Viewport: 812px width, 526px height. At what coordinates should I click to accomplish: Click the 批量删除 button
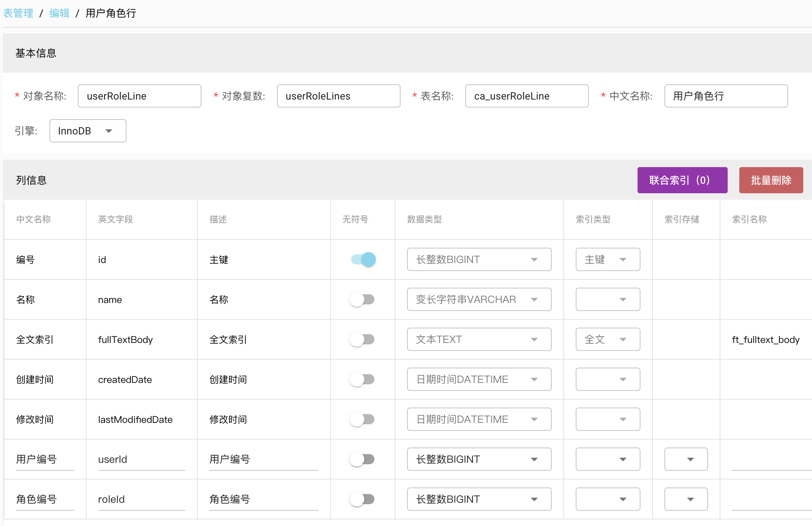tap(771, 180)
